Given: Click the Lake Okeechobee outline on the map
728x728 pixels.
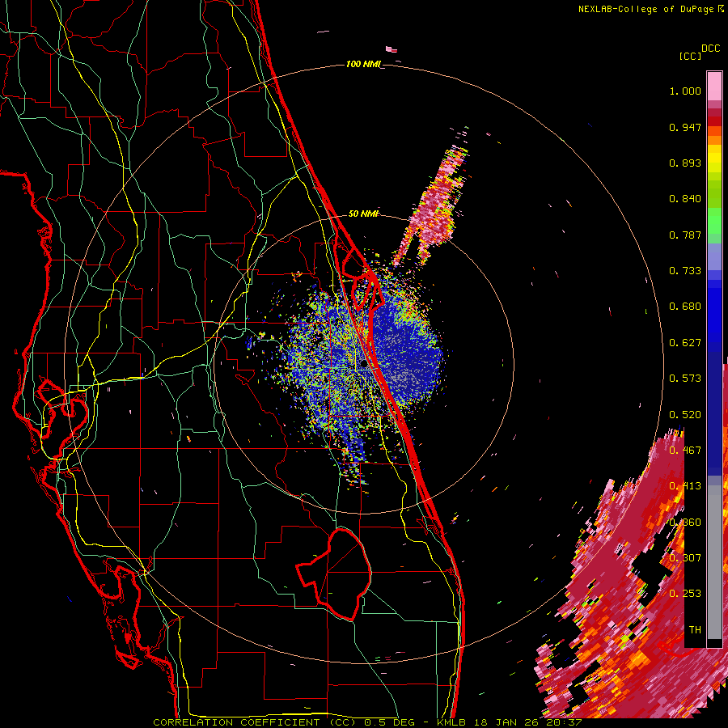Looking at the screenshot, I should 334,574.
